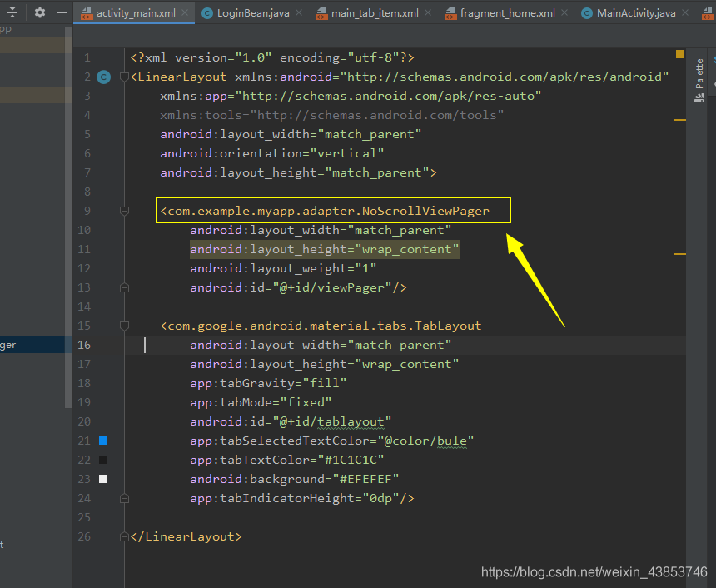Collapse the LinearLayout fold marker on line 2

pos(124,77)
